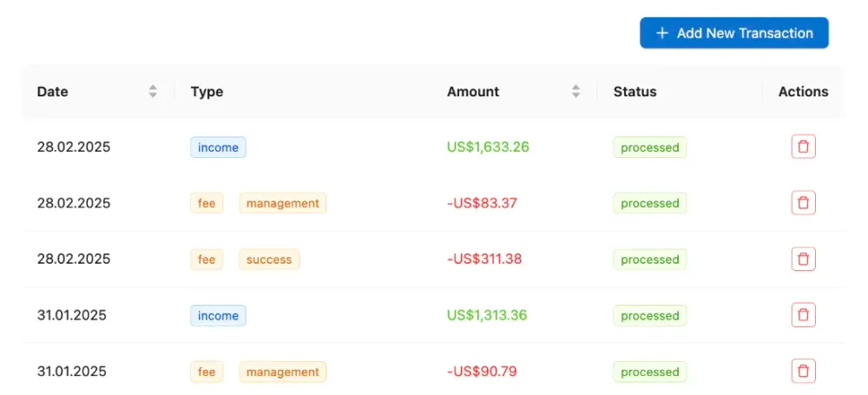Click the Type column header
Image resolution: width=868 pixels, height=395 pixels.
coord(207,91)
